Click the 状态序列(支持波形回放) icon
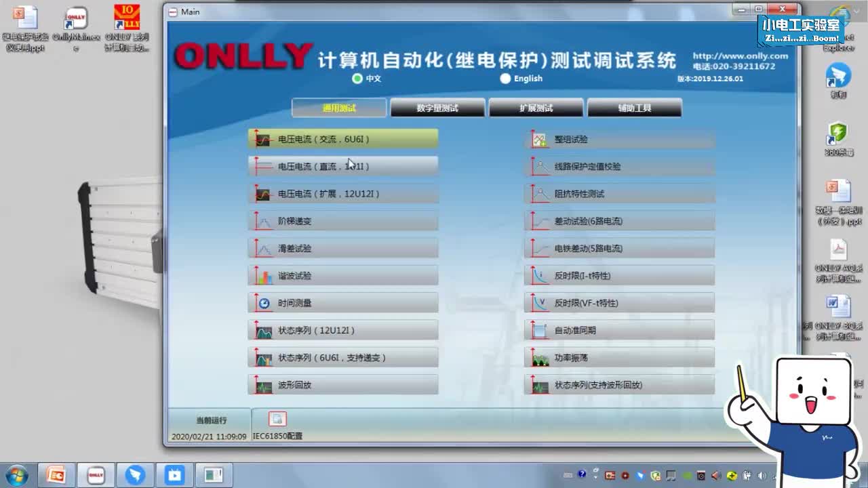868x488 pixels. click(539, 385)
